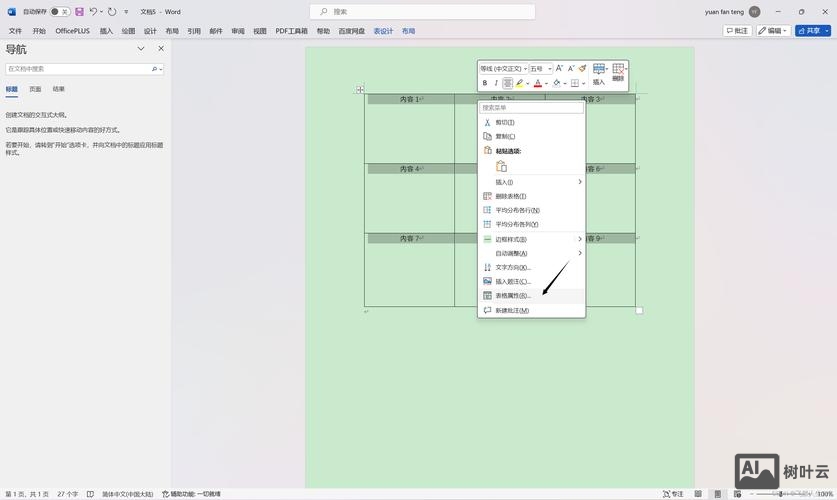
Task: Click the Comments (批注) button
Action: pyautogui.click(x=737, y=31)
